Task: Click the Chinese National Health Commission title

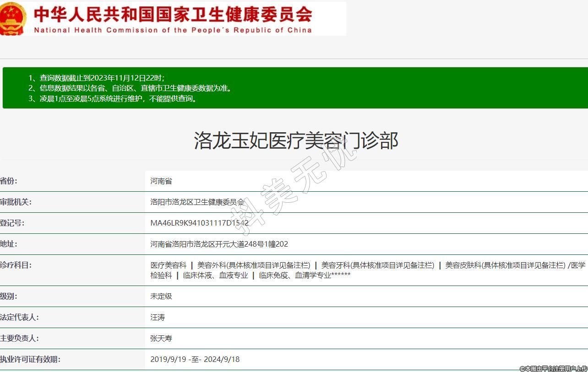Action: pos(173,14)
